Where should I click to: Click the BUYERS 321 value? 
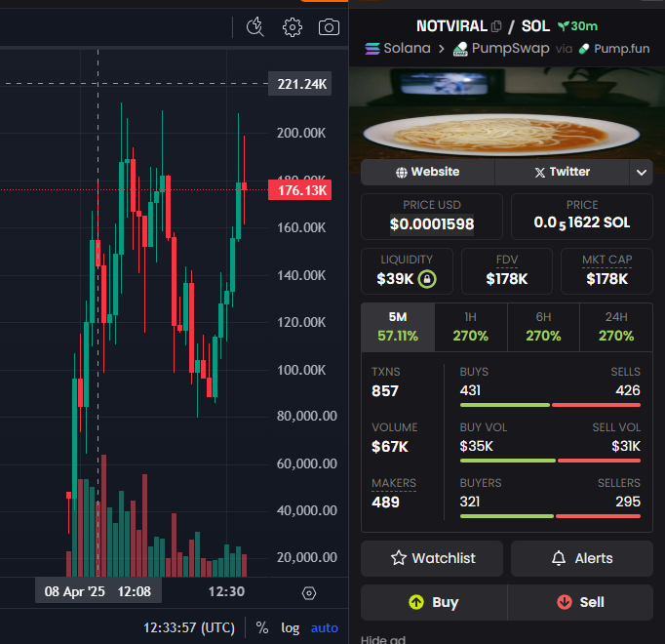[x=470, y=502]
